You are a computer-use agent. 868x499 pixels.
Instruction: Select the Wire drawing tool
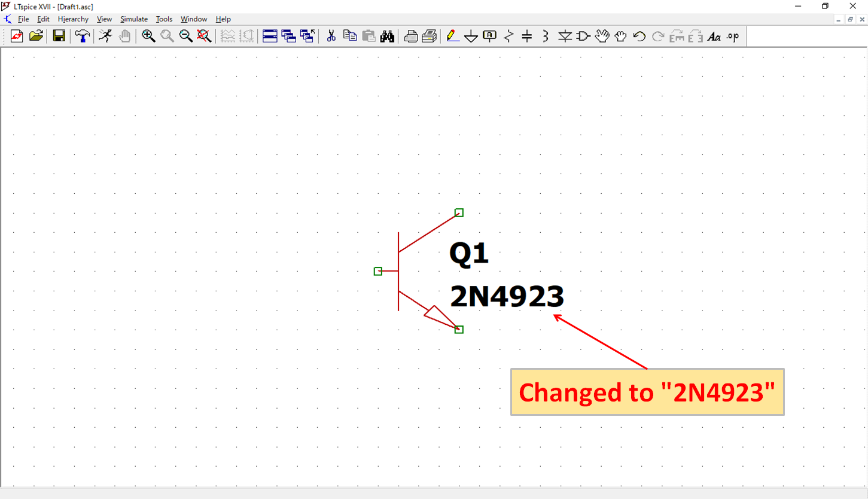pyautogui.click(x=453, y=36)
